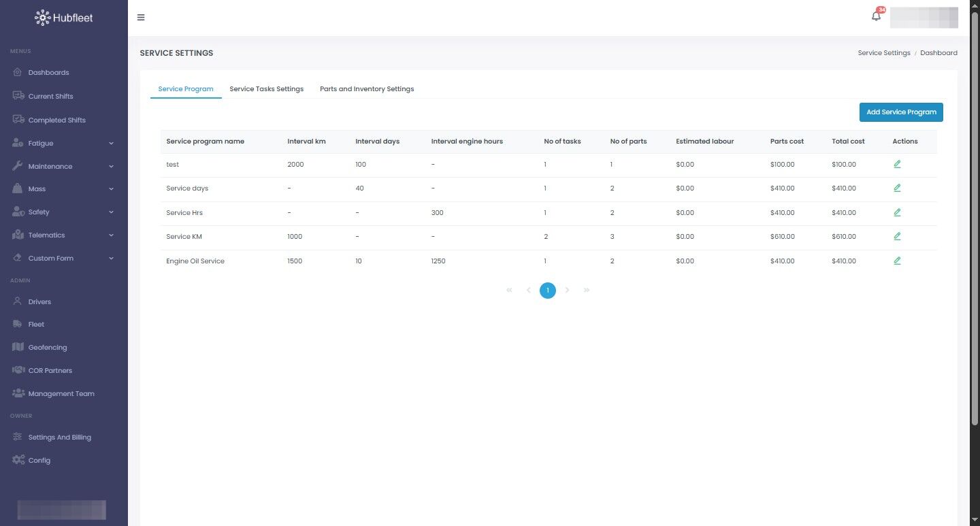
Task: Click the 'Interval engine hours' column header
Action: (x=467, y=142)
